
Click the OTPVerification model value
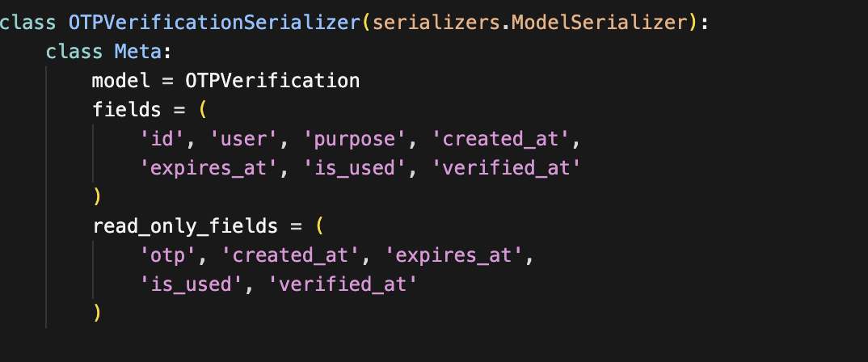272,81
